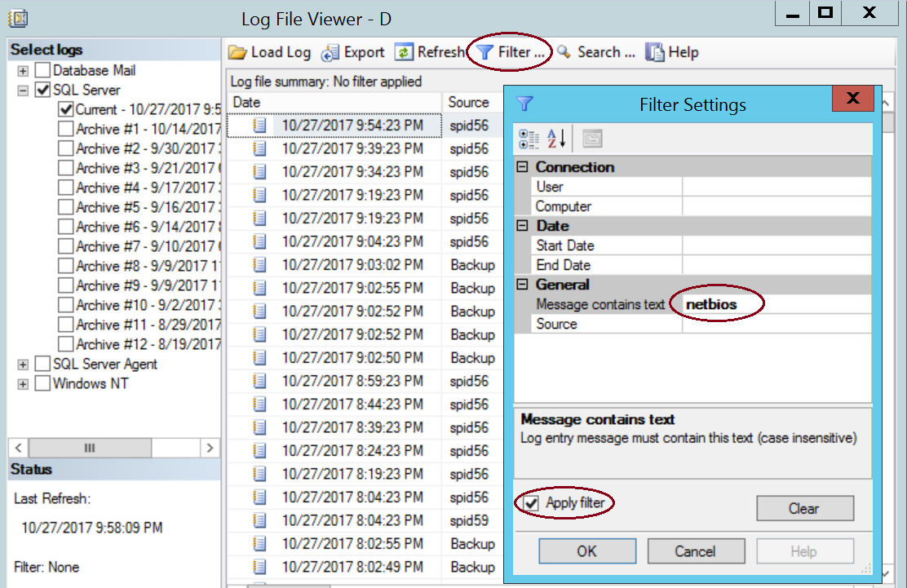Click the Message contains text field 'netbios'
The height and width of the screenshot is (588, 907).
(776, 304)
